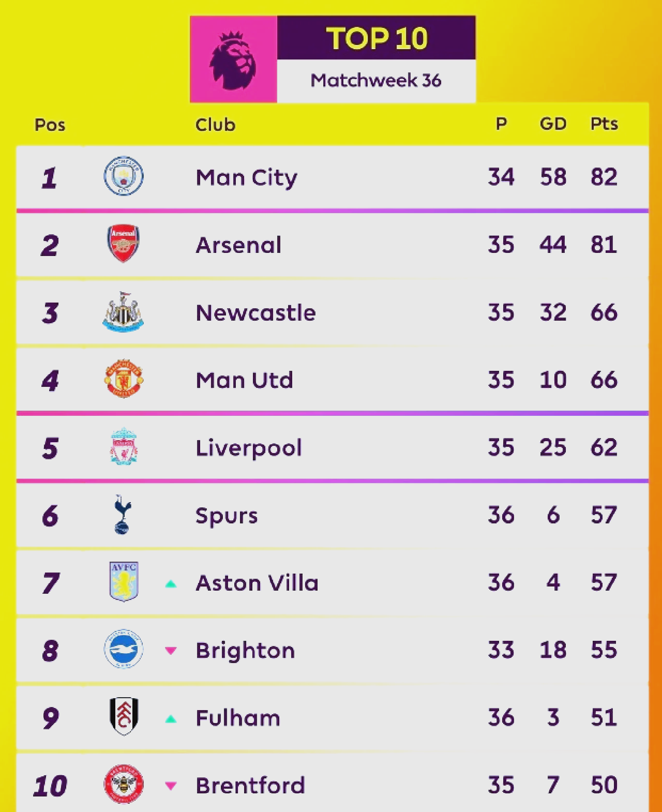Image resolution: width=662 pixels, height=812 pixels.
Task: Select the Aston Villa AVFC crest
Action: [124, 582]
